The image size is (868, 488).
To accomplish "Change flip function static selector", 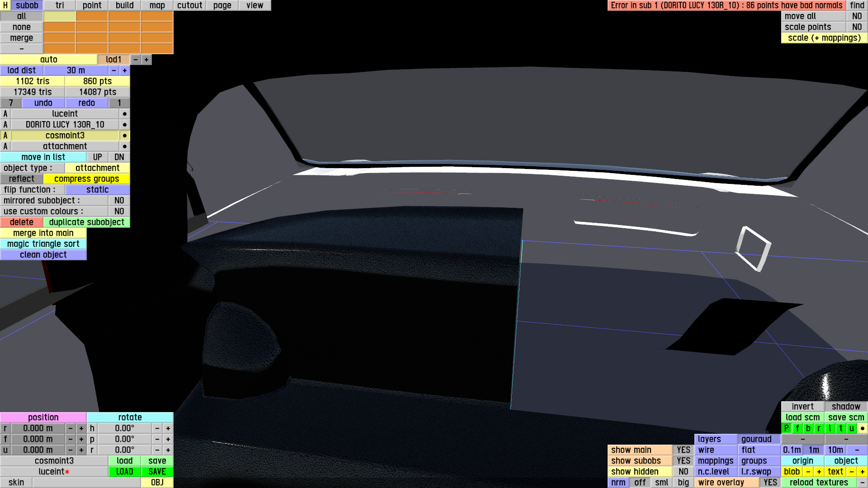I will pyautogui.click(x=97, y=190).
